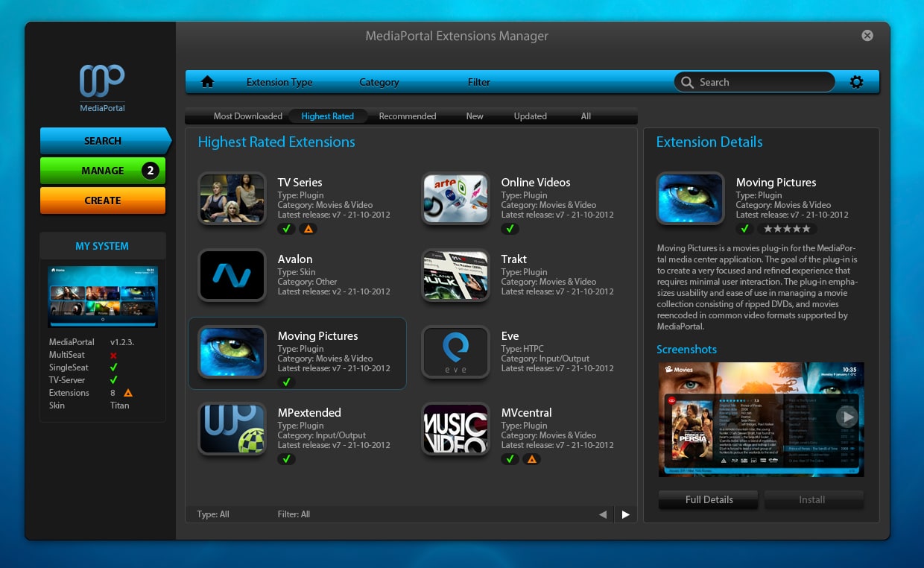This screenshot has width=924, height=568.
Task: Open MVcentral plugin icon
Action: coord(455,429)
